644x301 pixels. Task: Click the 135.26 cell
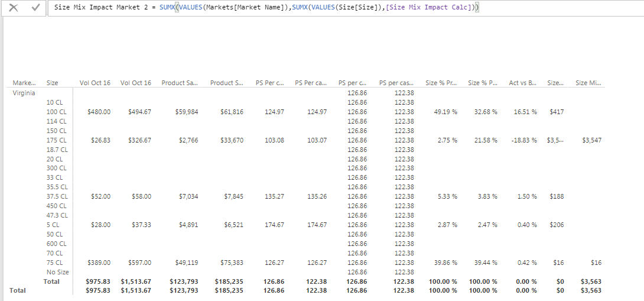(317, 196)
